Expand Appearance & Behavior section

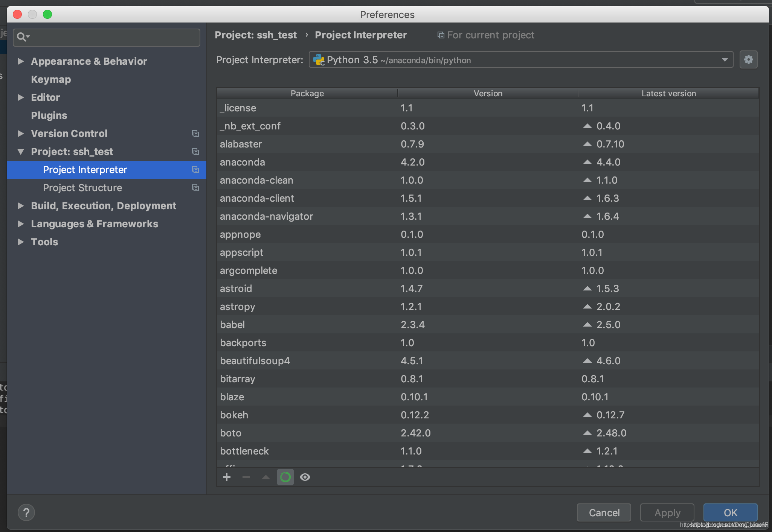pyautogui.click(x=21, y=61)
